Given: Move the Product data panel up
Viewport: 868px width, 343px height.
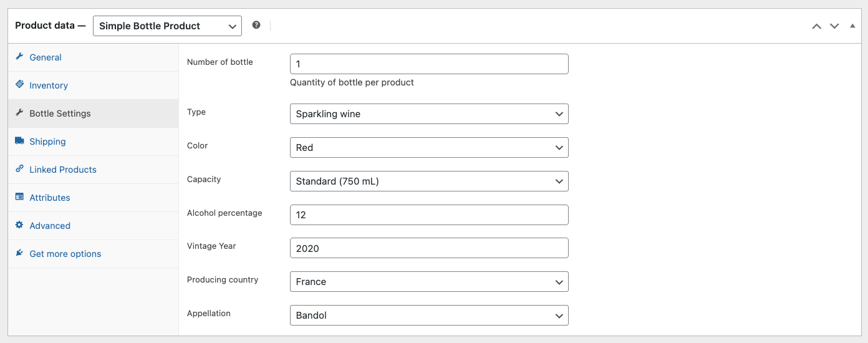Looking at the screenshot, I should (x=816, y=26).
